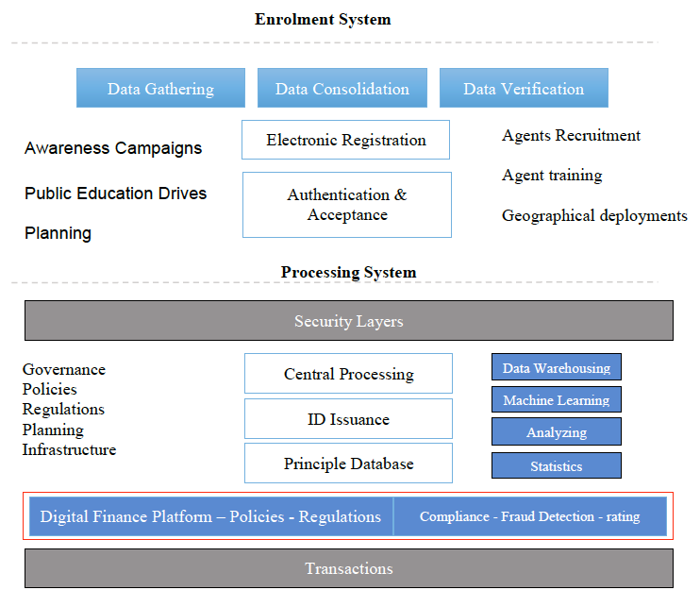Click the ID Issuance box
Image resolution: width=700 pixels, height=607 pixels.
[349, 419]
